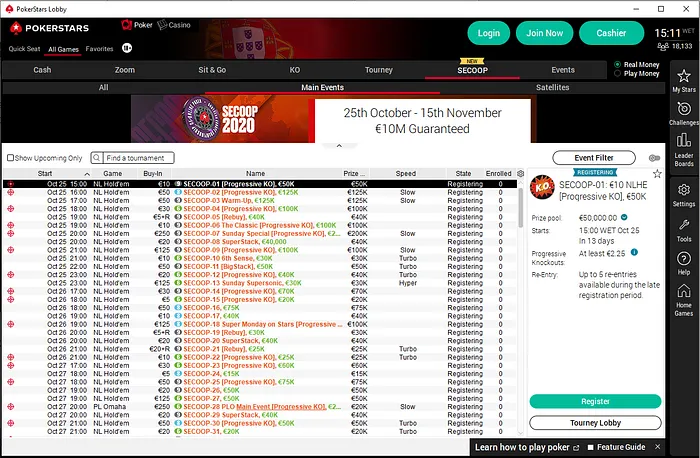Sort by the Start column arrow
This screenshot has width=700, height=458.
point(87,174)
